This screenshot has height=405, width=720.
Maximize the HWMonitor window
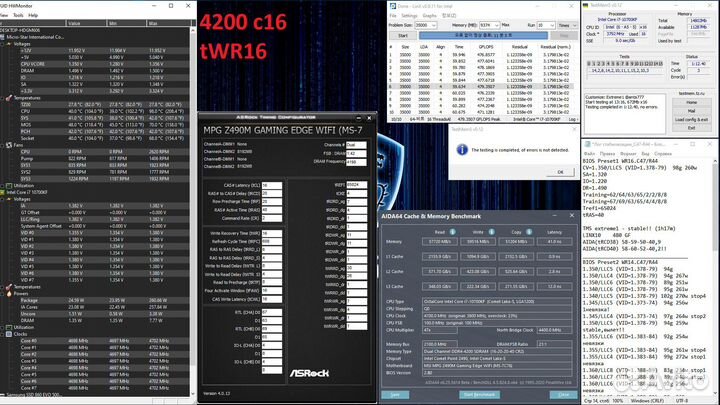(171, 6)
